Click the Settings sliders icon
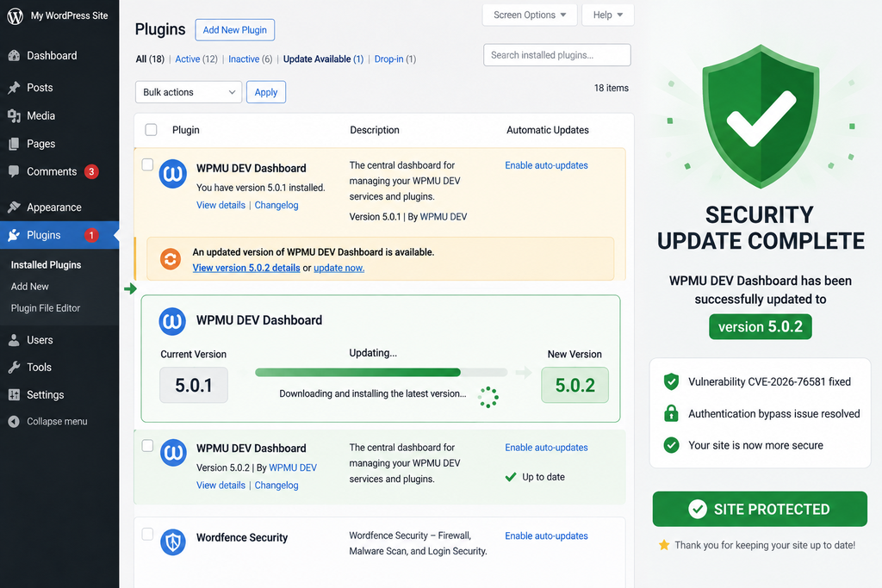882x588 pixels. click(14, 394)
